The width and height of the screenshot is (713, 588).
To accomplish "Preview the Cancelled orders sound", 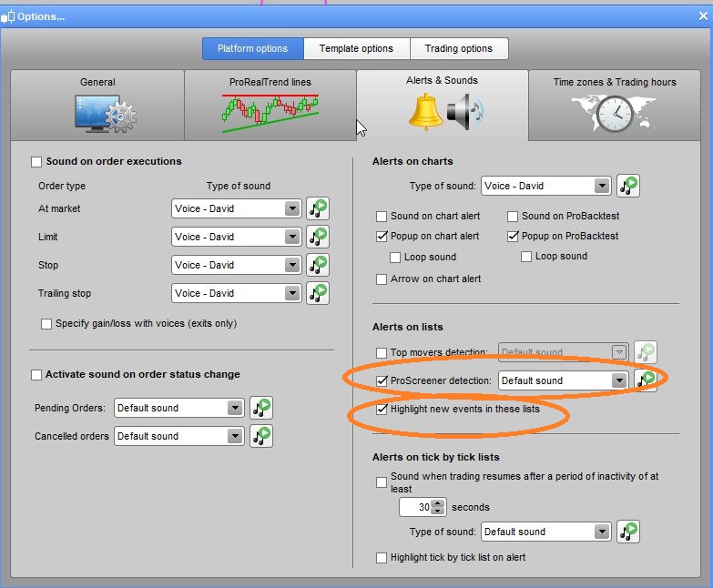I will (x=261, y=436).
